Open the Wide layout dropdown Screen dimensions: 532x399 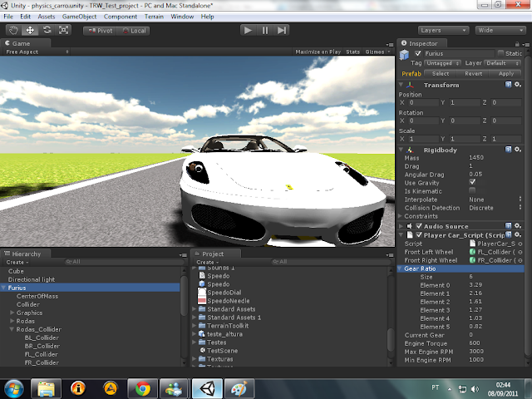click(x=500, y=30)
